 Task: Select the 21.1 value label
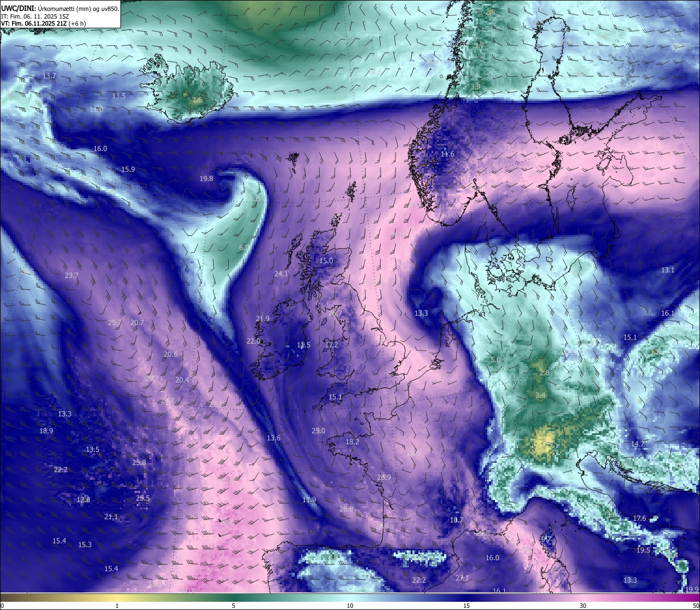pyautogui.click(x=111, y=516)
